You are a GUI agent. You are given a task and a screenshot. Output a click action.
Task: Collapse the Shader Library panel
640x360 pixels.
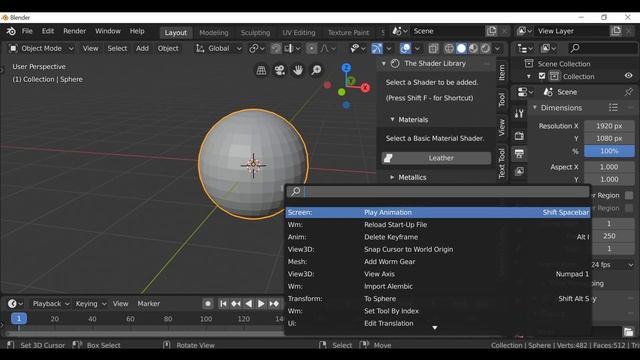pos(384,64)
